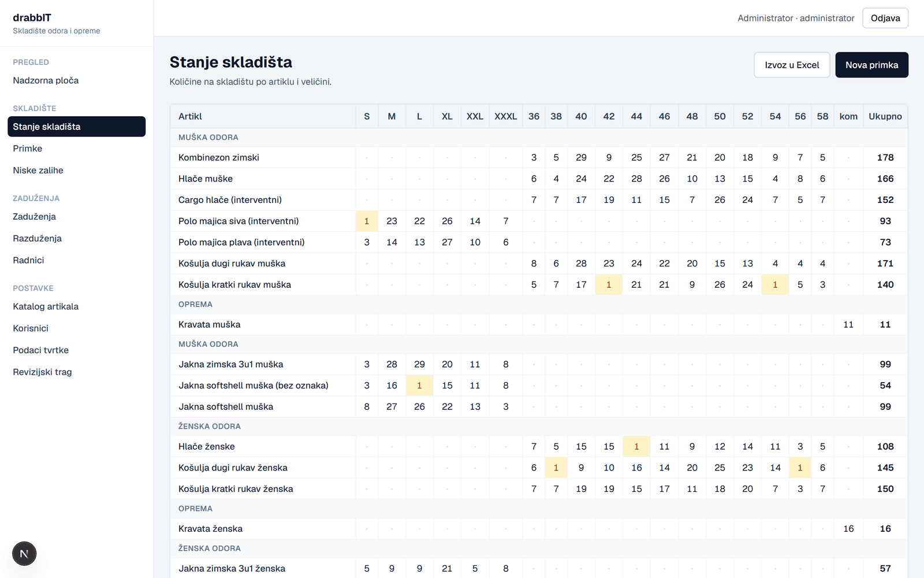Click the Odjava logout button
This screenshot has width=924, height=578.
click(885, 18)
